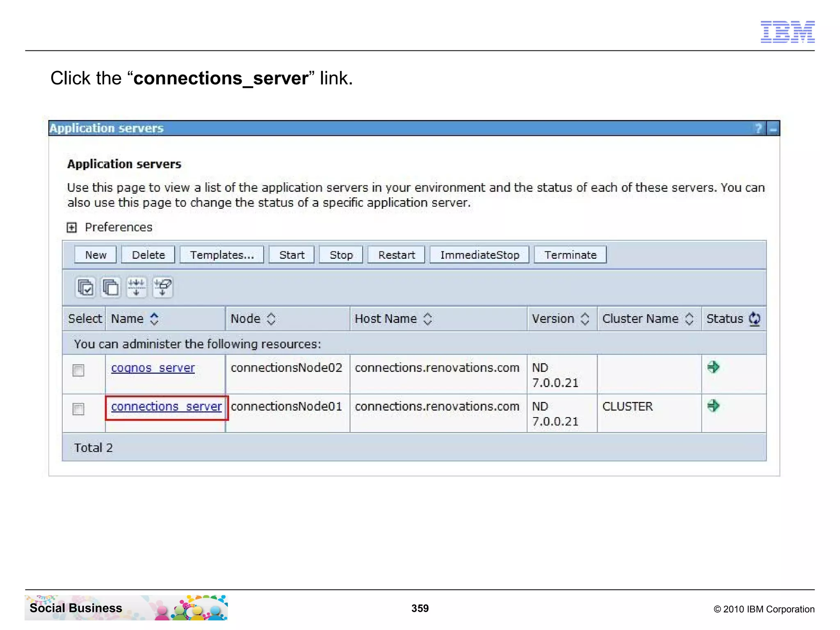Click the Social Business footer banner
840x630 pixels.
pos(126,608)
